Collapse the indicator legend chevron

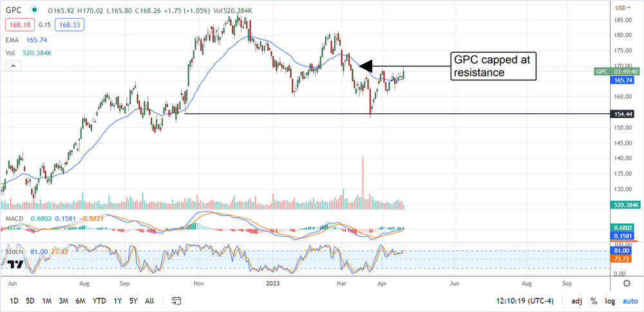(13, 66)
